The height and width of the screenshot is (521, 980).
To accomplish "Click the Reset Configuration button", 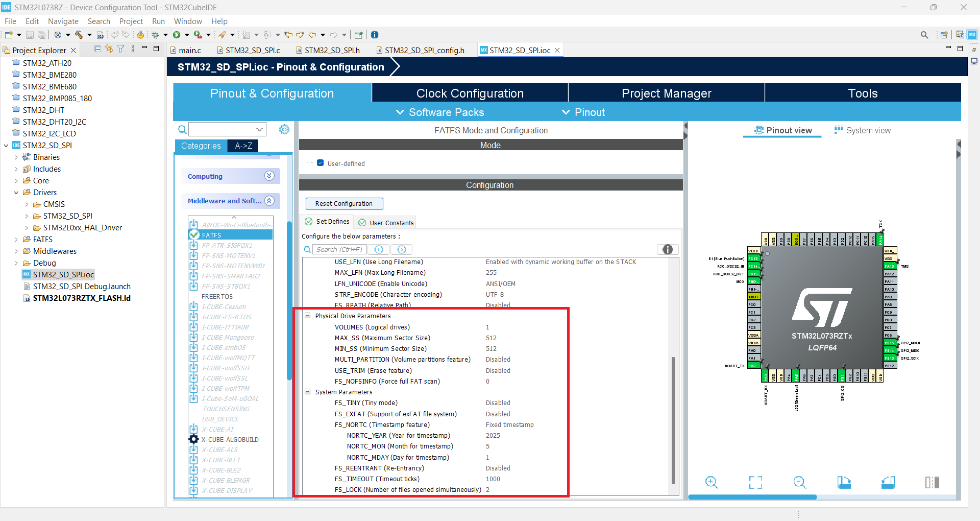I will [344, 203].
